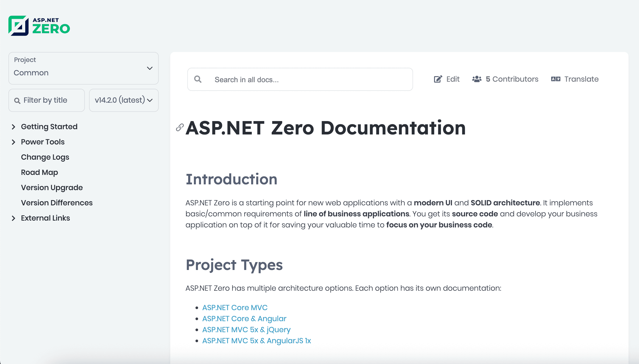
Task: Click the ASP.NET Zero logo
Action: [39, 26]
